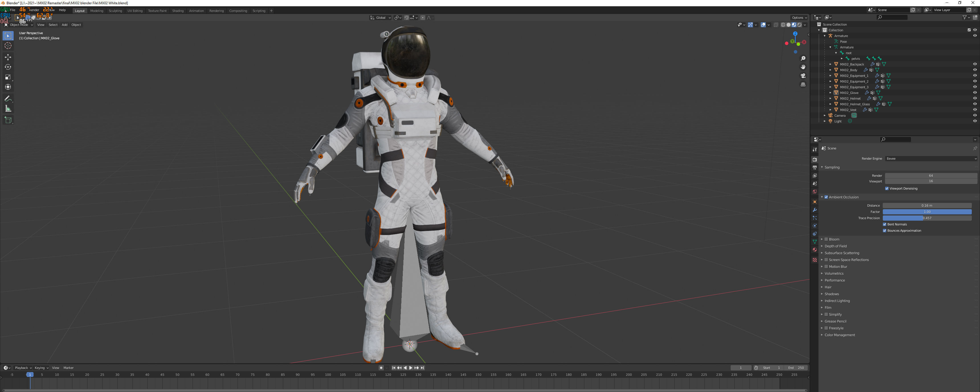
Task: Click the auto keying record button
Action: (381, 368)
